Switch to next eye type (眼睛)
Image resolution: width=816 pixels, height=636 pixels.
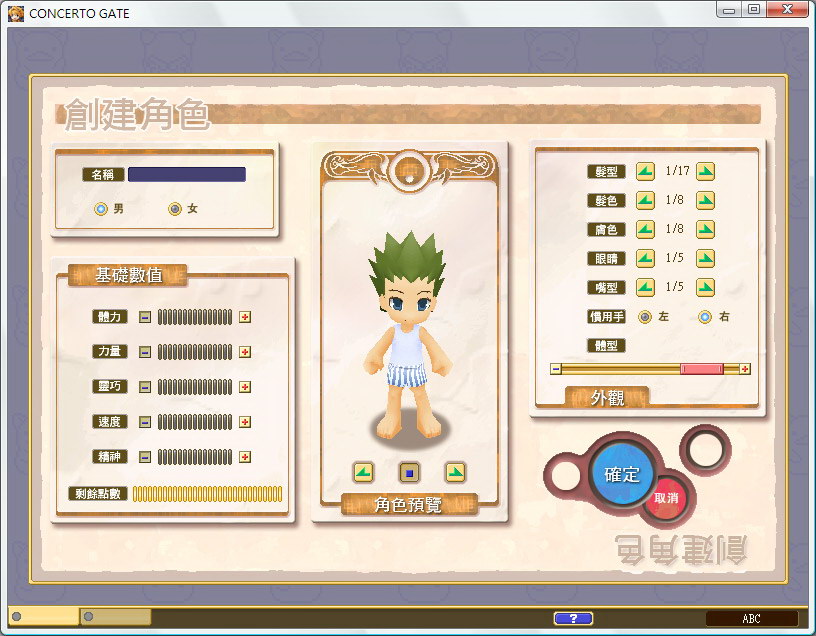706,258
